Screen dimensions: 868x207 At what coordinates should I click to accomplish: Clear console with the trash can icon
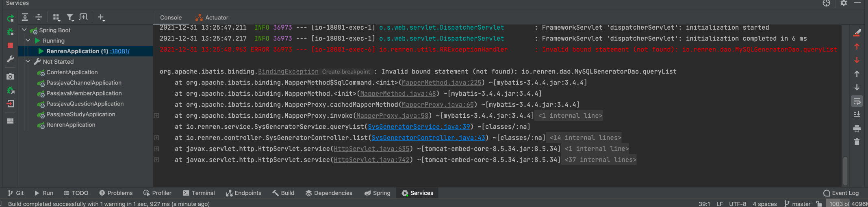[x=857, y=142]
